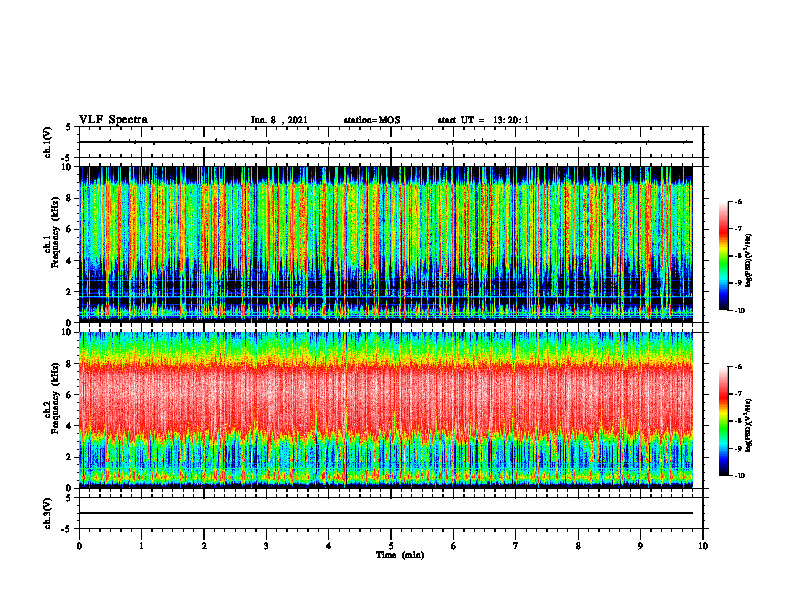Screen dimensions: 792x612
Task: Click the time-axis tick label "7"
Action: coord(516,546)
